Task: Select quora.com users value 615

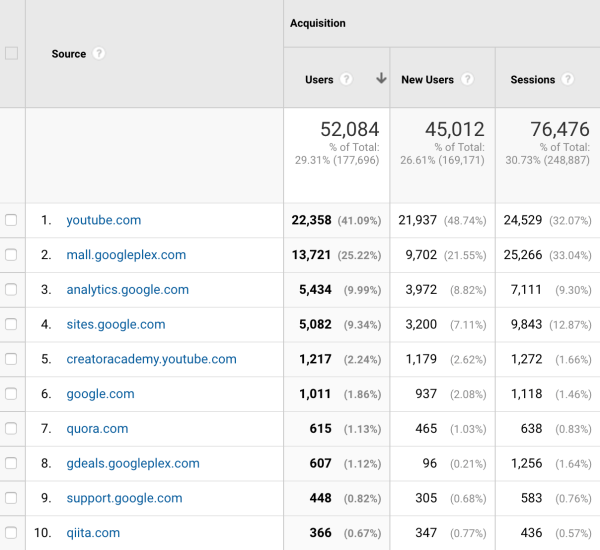Action: click(321, 429)
